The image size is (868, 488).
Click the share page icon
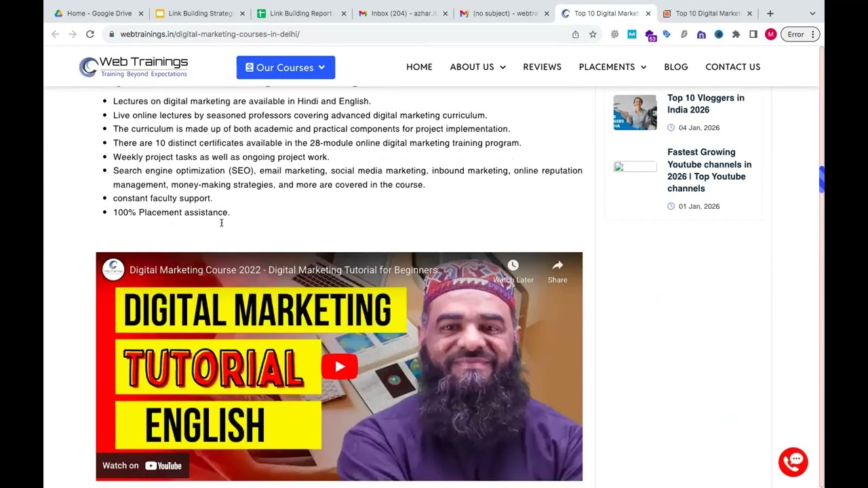tap(576, 34)
